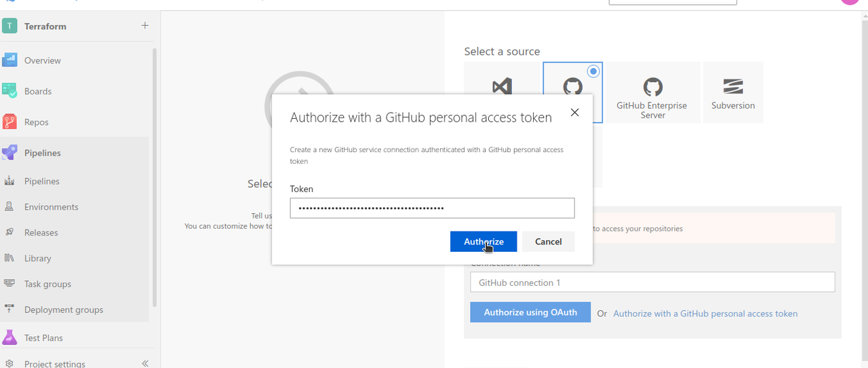Open the Overview sidebar icon
Viewport: 868px width, 368px height.
[9, 60]
